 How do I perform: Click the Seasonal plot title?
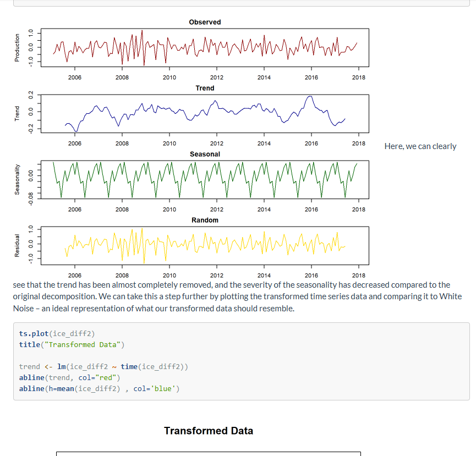[x=205, y=154]
